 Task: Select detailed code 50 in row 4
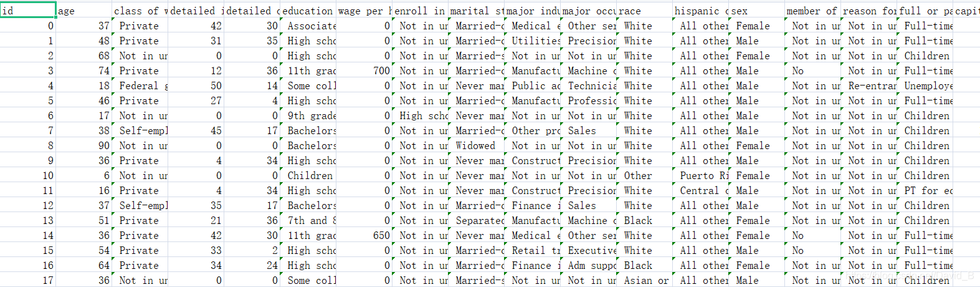click(x=196, y=85)
